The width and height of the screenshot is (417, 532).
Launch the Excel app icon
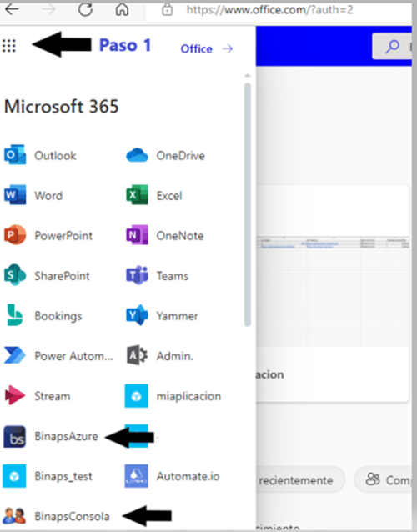click(137, 195)
